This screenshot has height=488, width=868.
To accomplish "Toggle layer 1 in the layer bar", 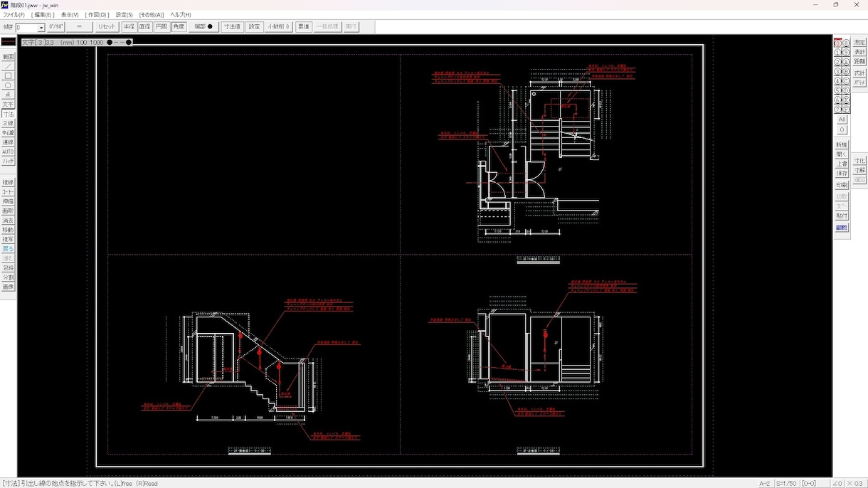I will tap(838, 53).
